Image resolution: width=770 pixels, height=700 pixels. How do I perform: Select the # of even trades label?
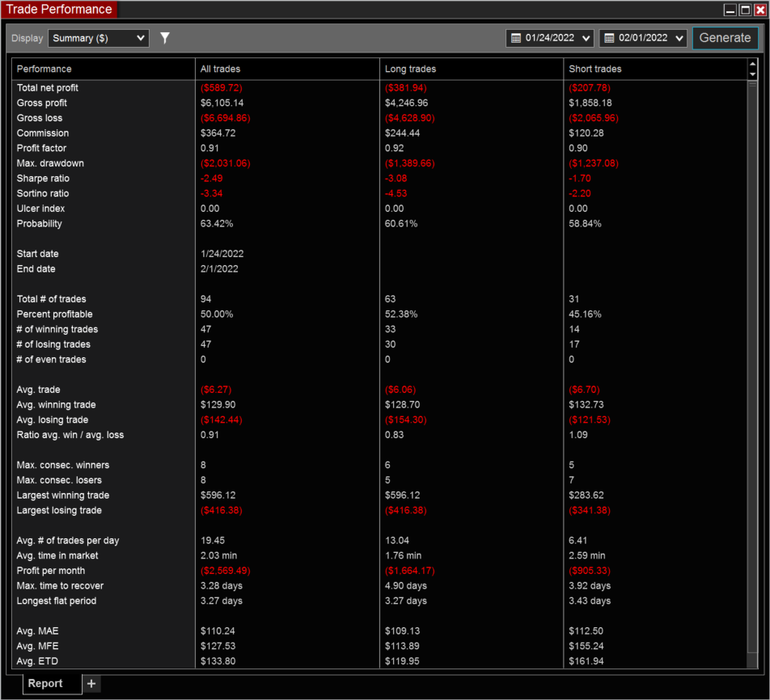tap(52, 360)
